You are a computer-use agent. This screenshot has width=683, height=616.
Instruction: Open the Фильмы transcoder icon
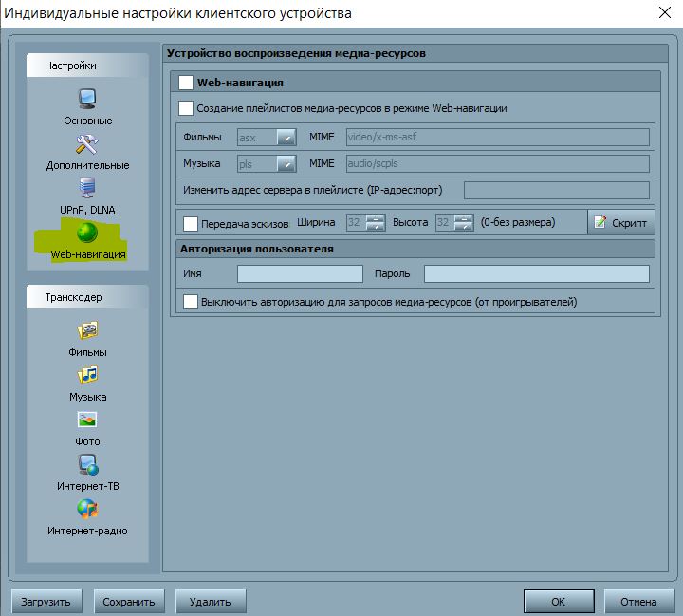87,330
